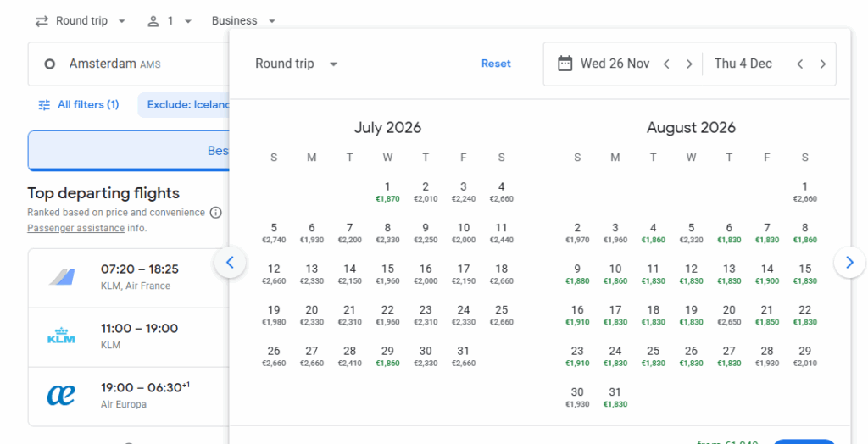Move departure date back one day

(x=667, y=64)
